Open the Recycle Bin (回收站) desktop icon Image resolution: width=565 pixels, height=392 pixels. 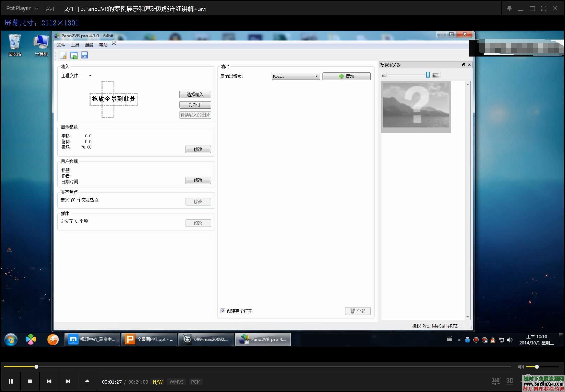click(x=15, y=45)
